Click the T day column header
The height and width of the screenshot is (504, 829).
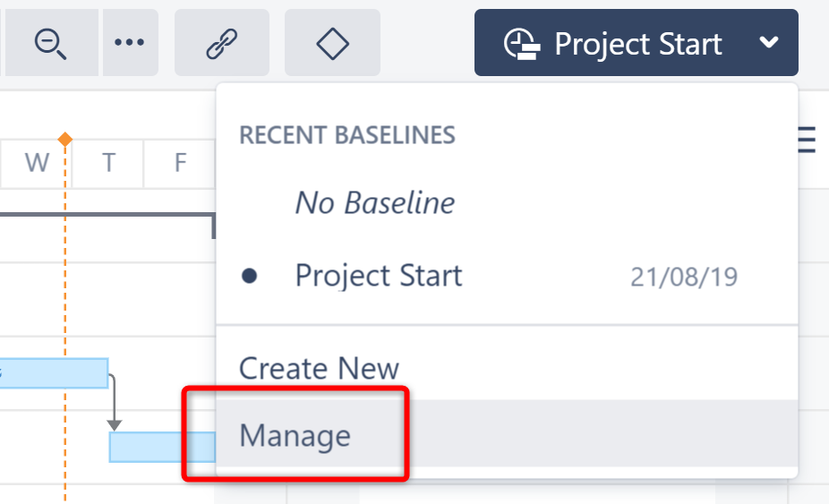click(x=108, y=163)
